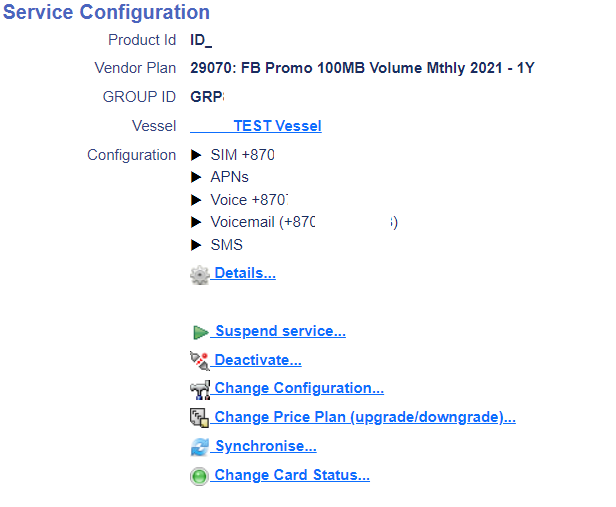Expand the Voicemail configuration entry

coord(197,222)
